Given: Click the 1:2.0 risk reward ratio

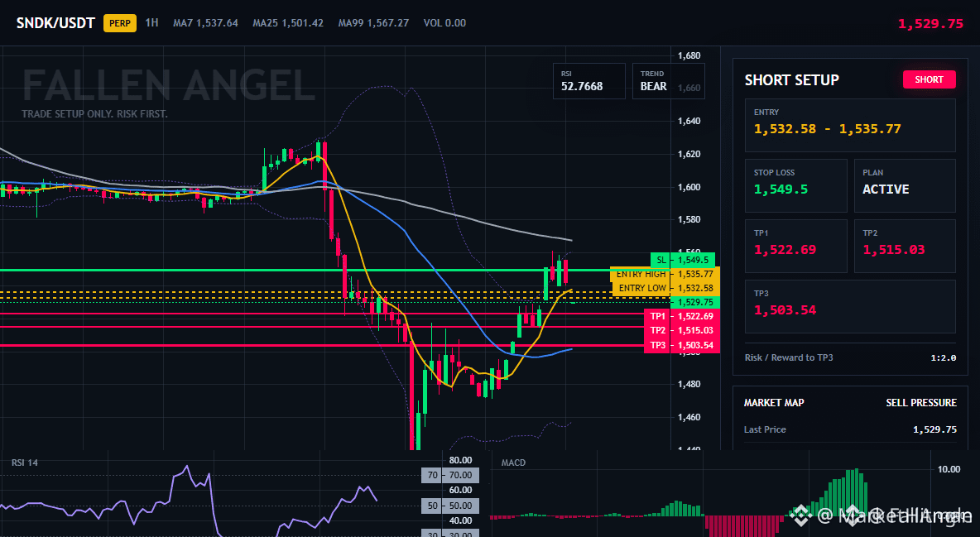Looking at the screenshot, I should pos(943,357).
